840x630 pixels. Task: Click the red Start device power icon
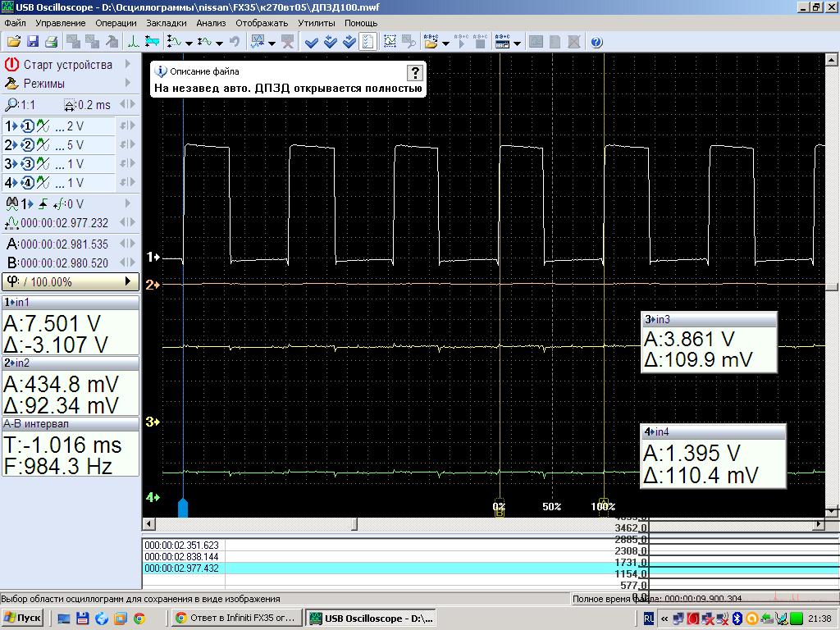[11, 64]
